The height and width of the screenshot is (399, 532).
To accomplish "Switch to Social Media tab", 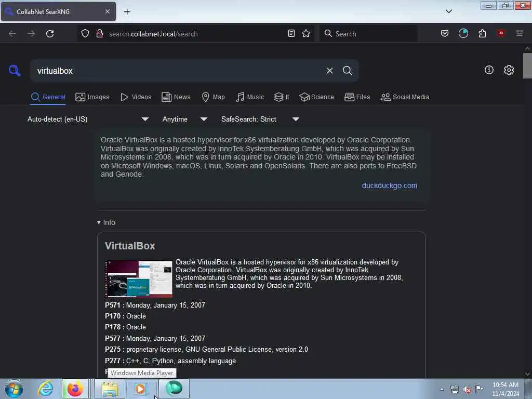I will click(405, 97).
